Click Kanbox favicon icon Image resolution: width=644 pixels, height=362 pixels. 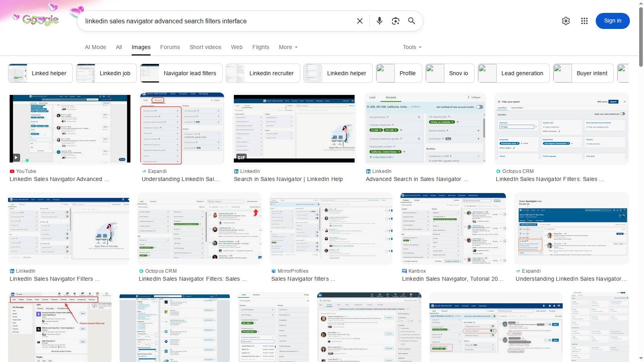(x=405, y=271)
